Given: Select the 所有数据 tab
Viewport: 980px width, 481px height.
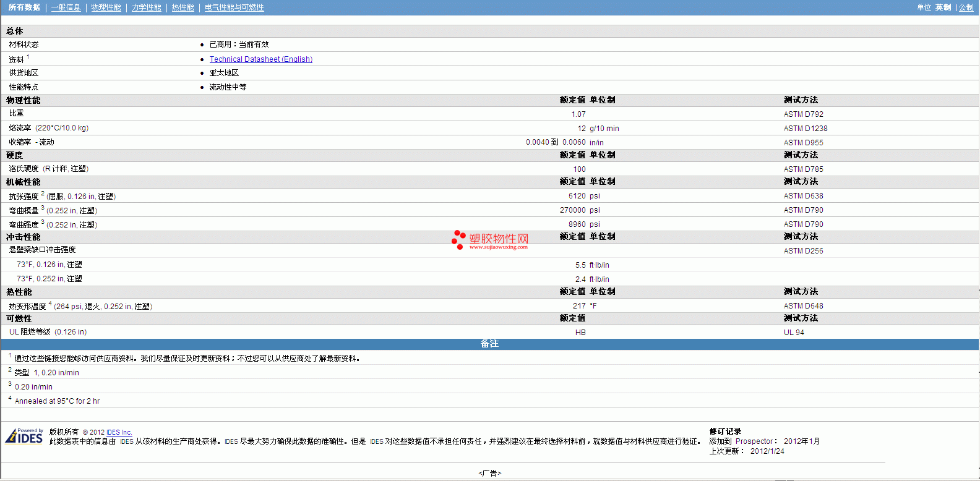Looking at the screenshot, I should coord(24,7).
